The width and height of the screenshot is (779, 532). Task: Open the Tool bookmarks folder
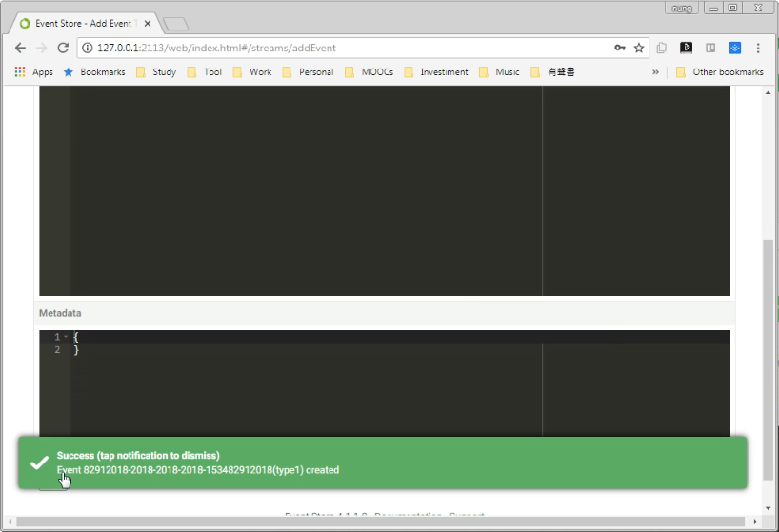coord(204,72)
